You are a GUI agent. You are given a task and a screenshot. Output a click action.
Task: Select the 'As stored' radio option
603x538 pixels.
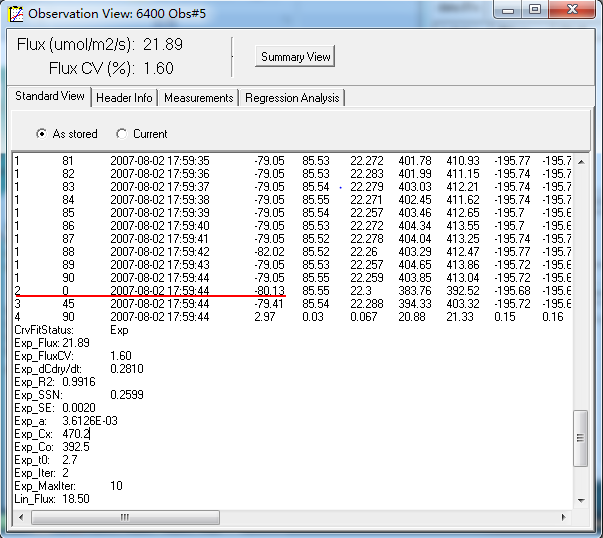42,134
